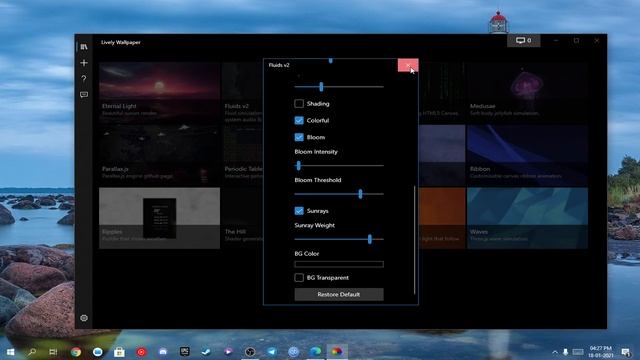This screenshot has width=640, height=360.
Task: Show hidden icons tray chevron
Action: (x=555, y=352)
